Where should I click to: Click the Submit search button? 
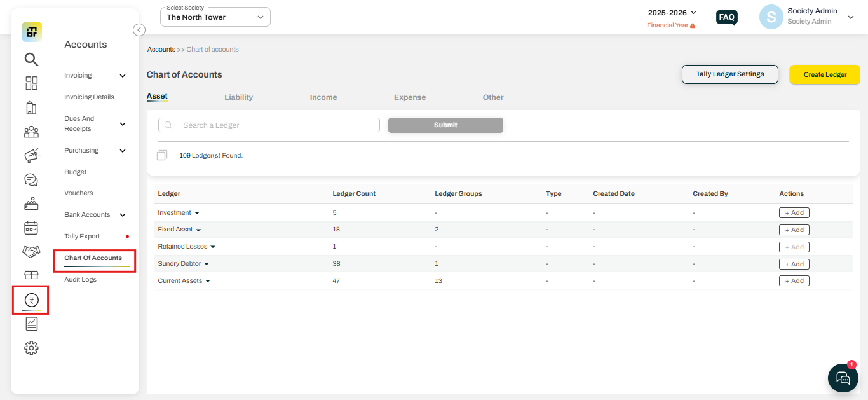tap(445, 125)
